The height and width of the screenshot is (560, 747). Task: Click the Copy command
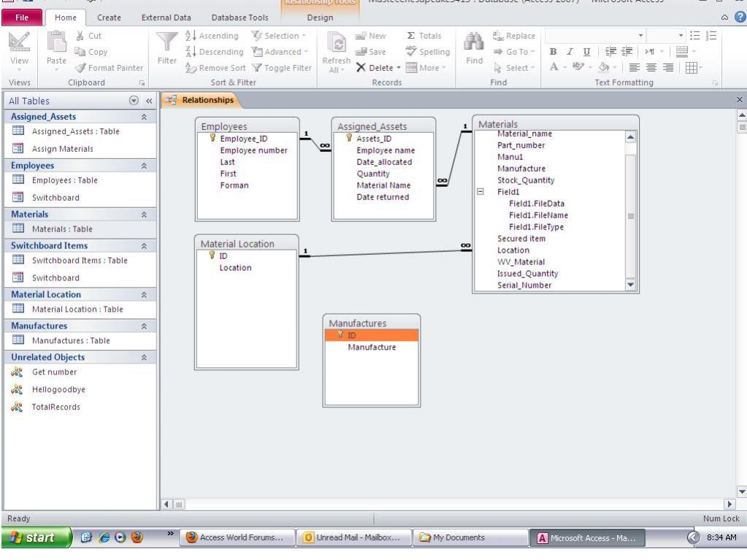[91, 52]
